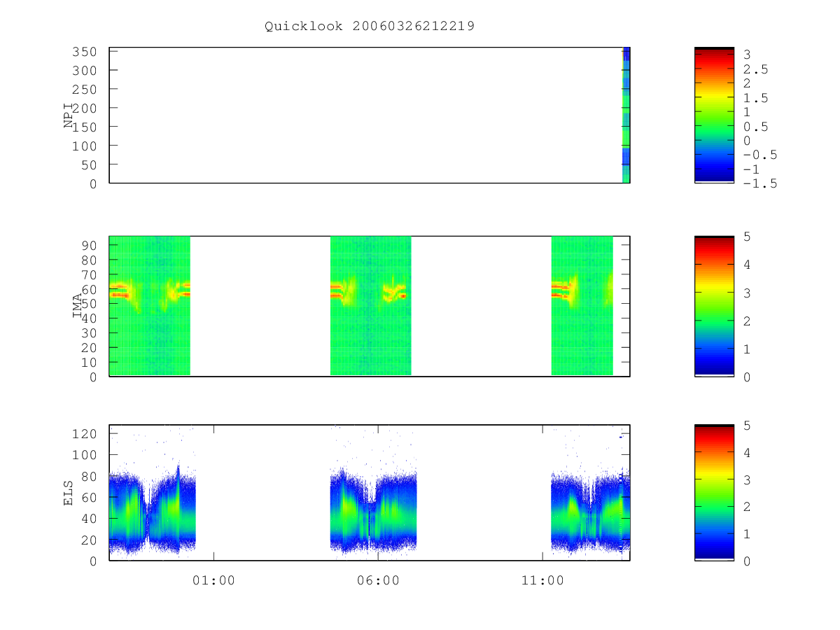
Task: Click the 2.5 label on the NPI colorbar
Action: (x=756, y=69)
